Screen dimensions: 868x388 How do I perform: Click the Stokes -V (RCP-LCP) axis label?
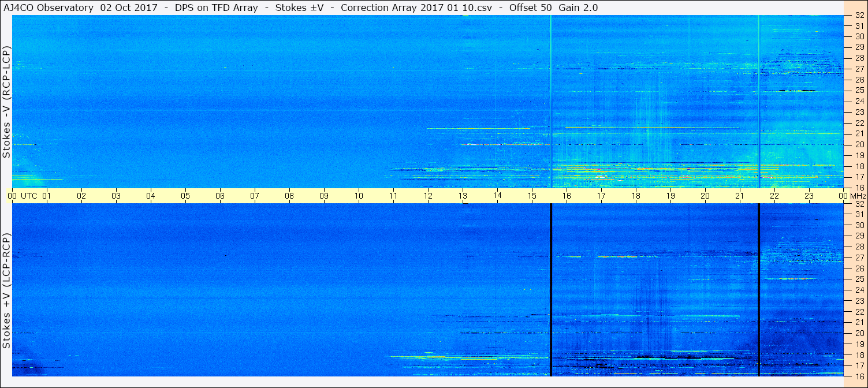6,102
